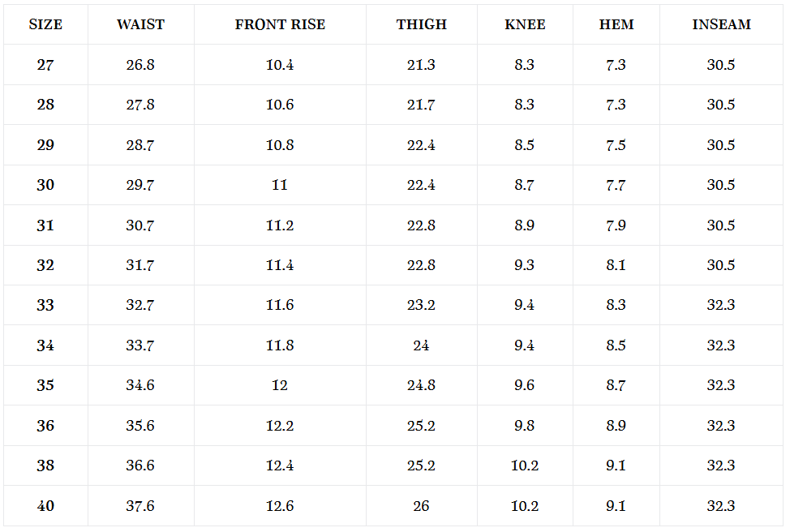Select the size 40 row label
The width and height of the screenshot is (790, 532).
(x=45, y=506)
